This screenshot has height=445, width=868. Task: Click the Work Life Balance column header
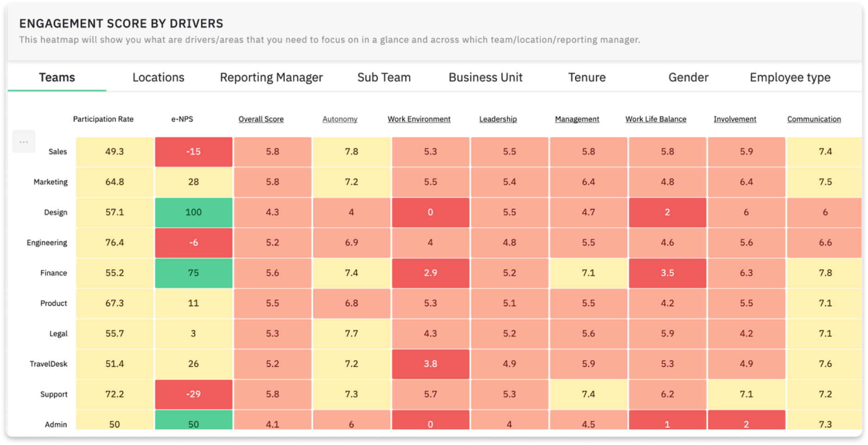656,119
